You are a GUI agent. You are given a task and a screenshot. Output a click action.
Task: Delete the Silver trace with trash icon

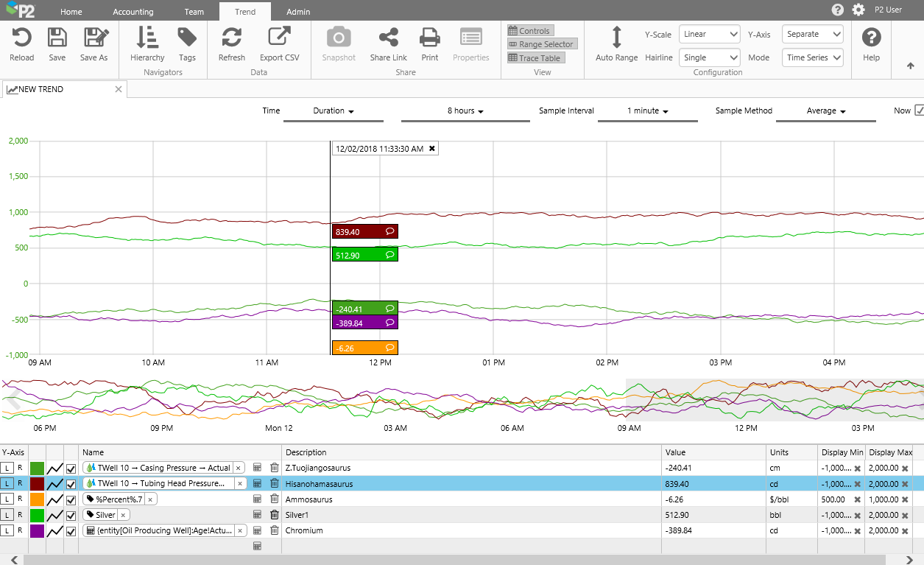(x=274, y=515)
